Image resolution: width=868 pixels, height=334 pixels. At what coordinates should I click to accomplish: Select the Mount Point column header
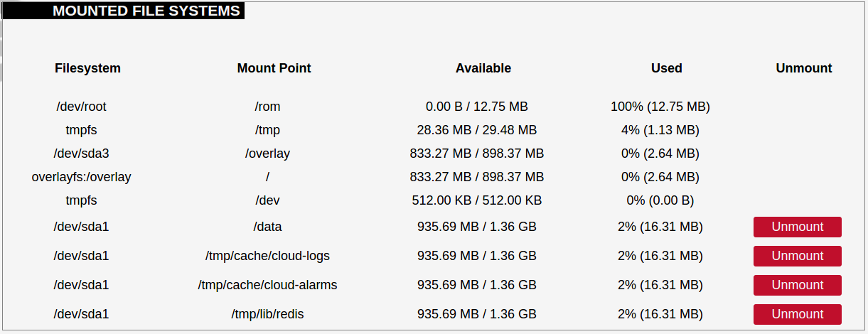click(274, 68)
